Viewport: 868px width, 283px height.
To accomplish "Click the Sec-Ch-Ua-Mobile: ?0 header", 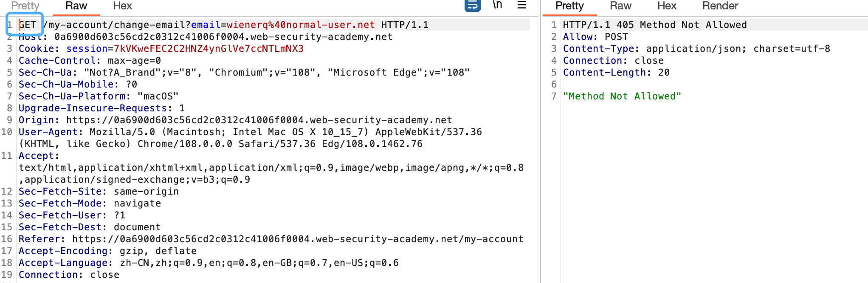I will pos(78,85).
